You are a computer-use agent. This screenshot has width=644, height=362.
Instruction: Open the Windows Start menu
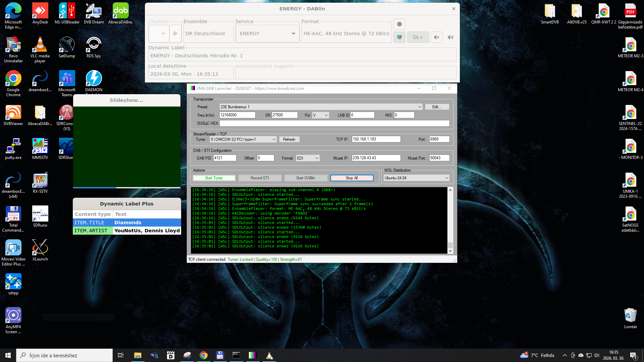[x=8, y=355]
